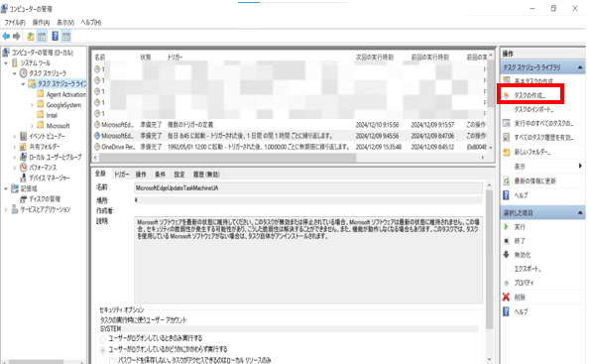Image resolution: width=589 pixels, height=364 pixels.
Task: Click 最新の情報に更新 refresh action
Action: pos(534,182)
